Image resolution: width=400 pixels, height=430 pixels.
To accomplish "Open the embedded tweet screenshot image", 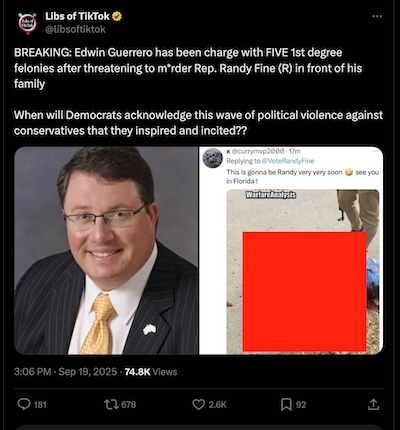I will [291, 250].
